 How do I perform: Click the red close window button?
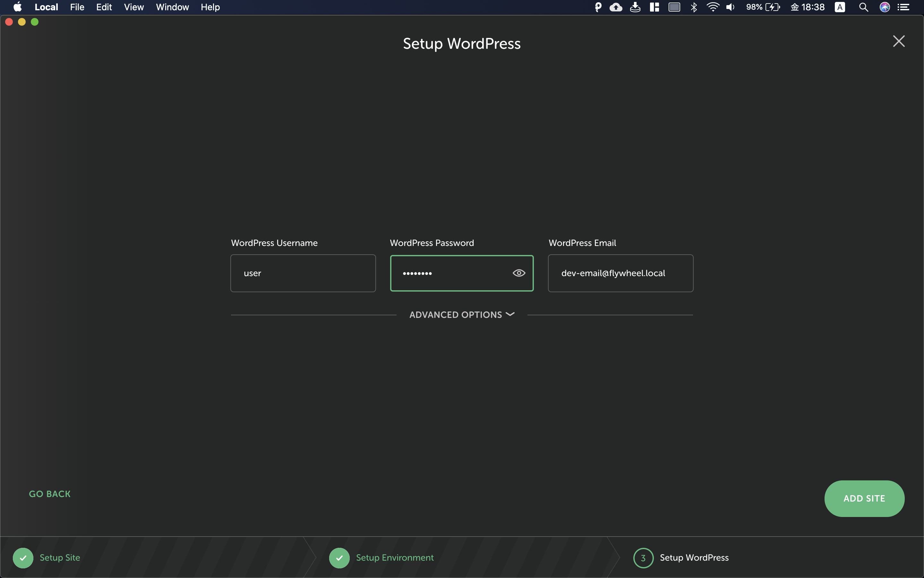pos(9,22)
